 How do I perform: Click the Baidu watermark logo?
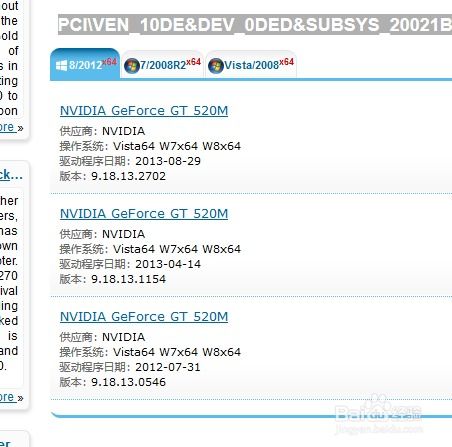coord(379,413)
